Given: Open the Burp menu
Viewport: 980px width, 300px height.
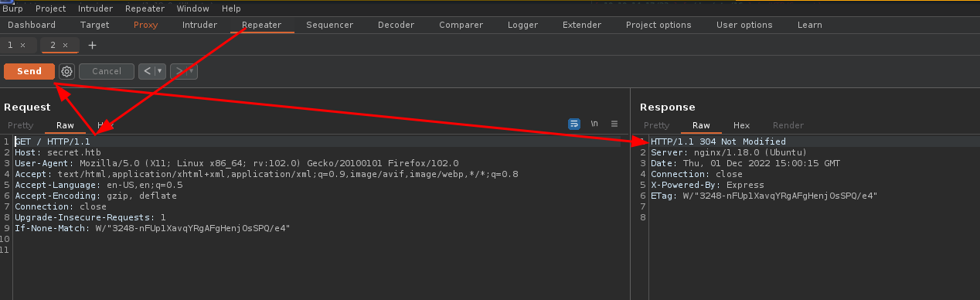Looking at the screenshot, I should click(12, 9).
